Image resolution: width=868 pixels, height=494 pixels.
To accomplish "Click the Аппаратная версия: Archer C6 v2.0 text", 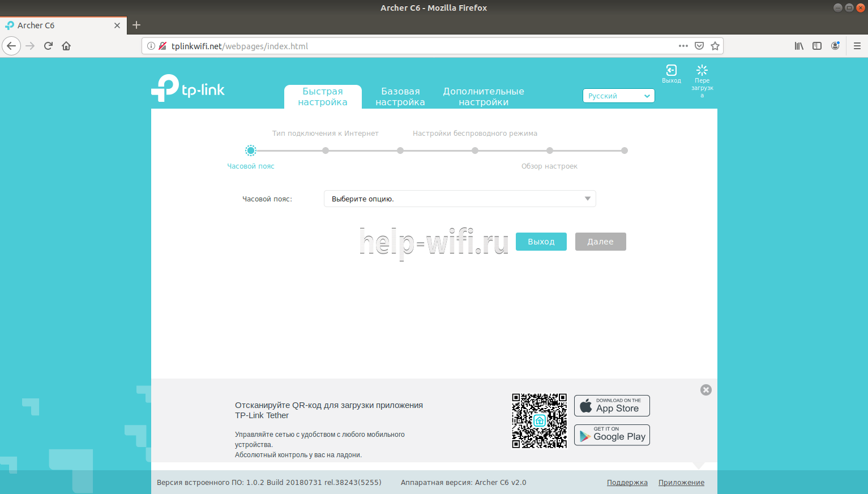I will pos(464,483).
